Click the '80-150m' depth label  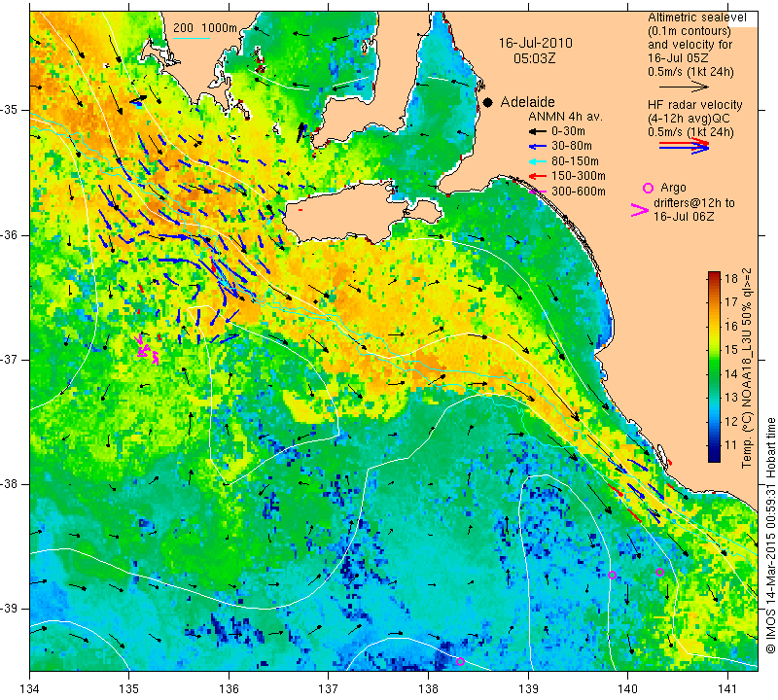(x=575, y=161)
